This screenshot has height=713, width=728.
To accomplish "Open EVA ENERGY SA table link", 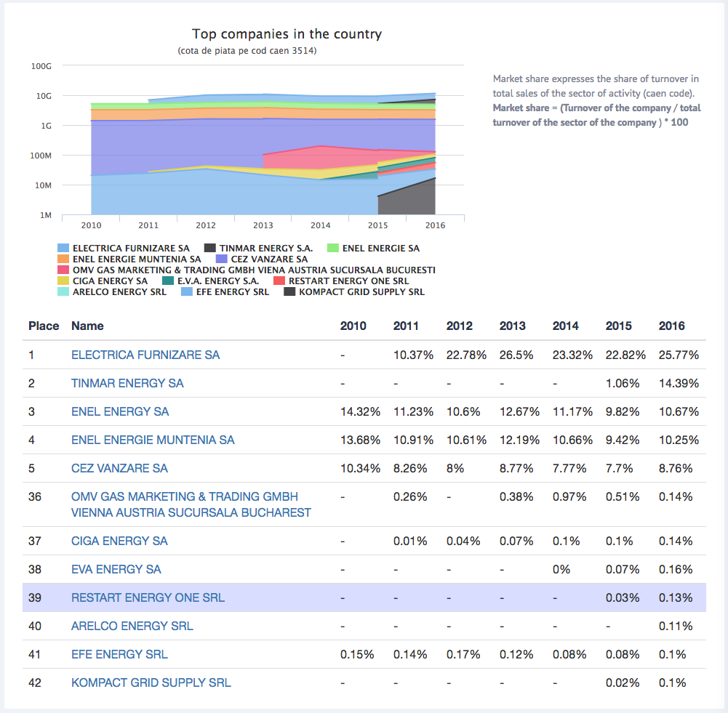I will click(x=116, y=569).
